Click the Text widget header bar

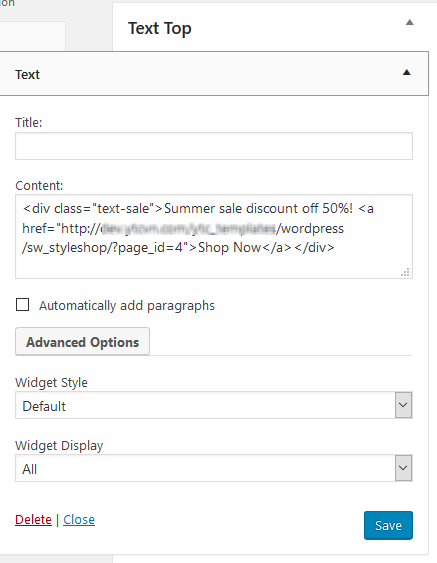214,74
